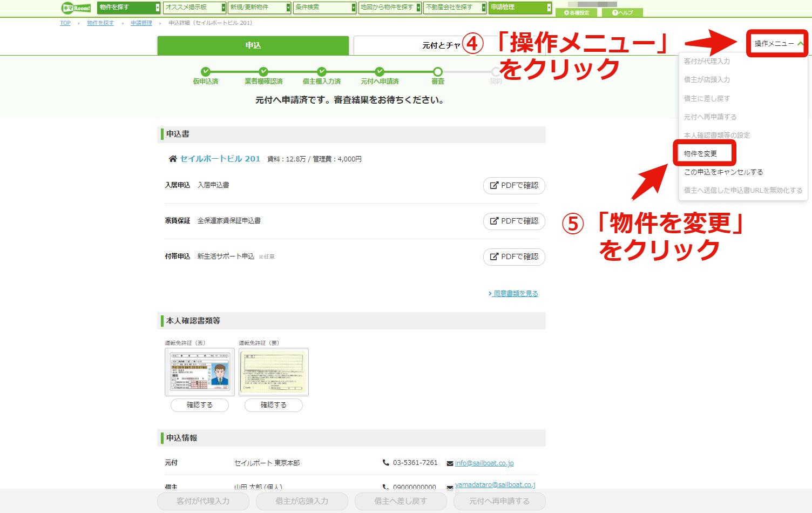Viewport: 812px width, 513px height.
Task: Switch to the 元付とチャット tab
Action: coord(442,45)
